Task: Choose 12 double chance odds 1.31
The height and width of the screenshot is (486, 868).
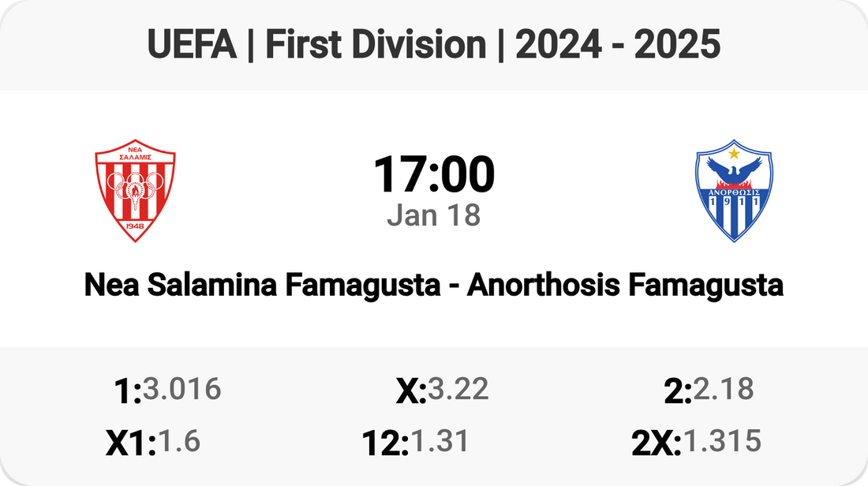Action: pyautogui.click(x=440, y=442)
